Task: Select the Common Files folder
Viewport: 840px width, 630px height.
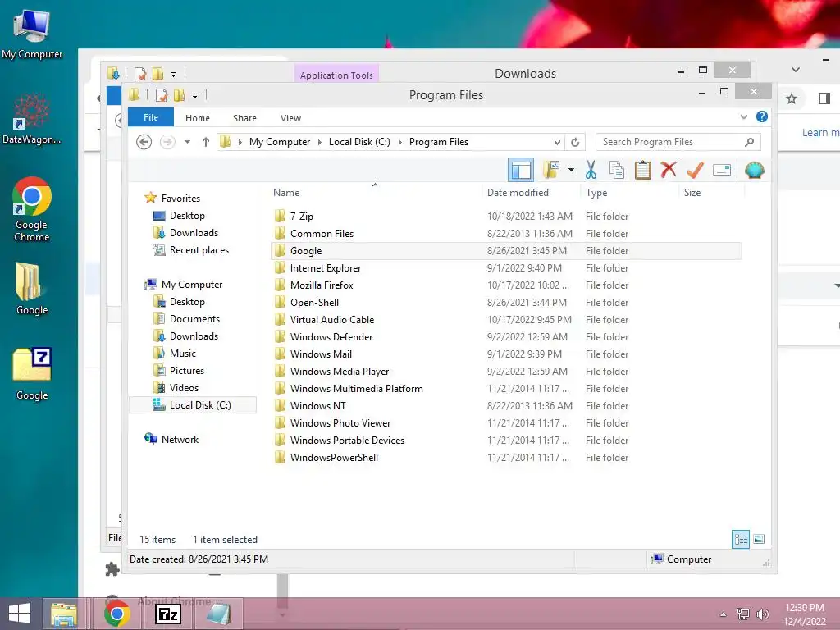Action: click(322, 234)
